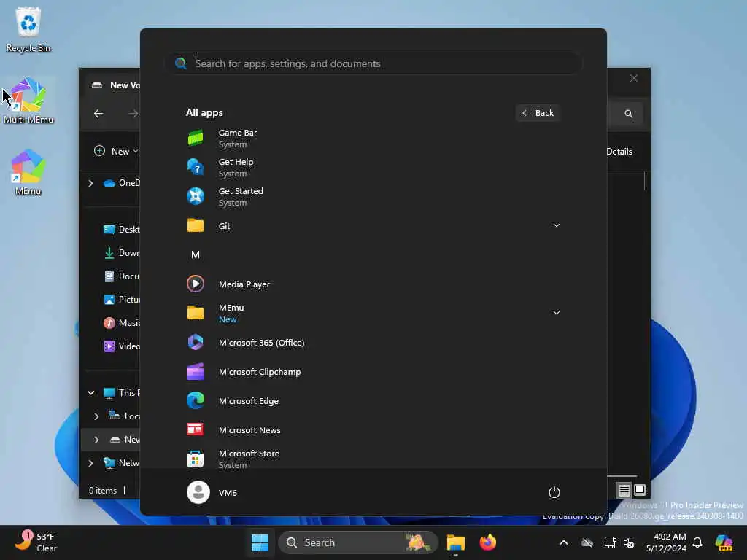
Task: Expand the Git folder chevron
Action: (x=556, y=226)
